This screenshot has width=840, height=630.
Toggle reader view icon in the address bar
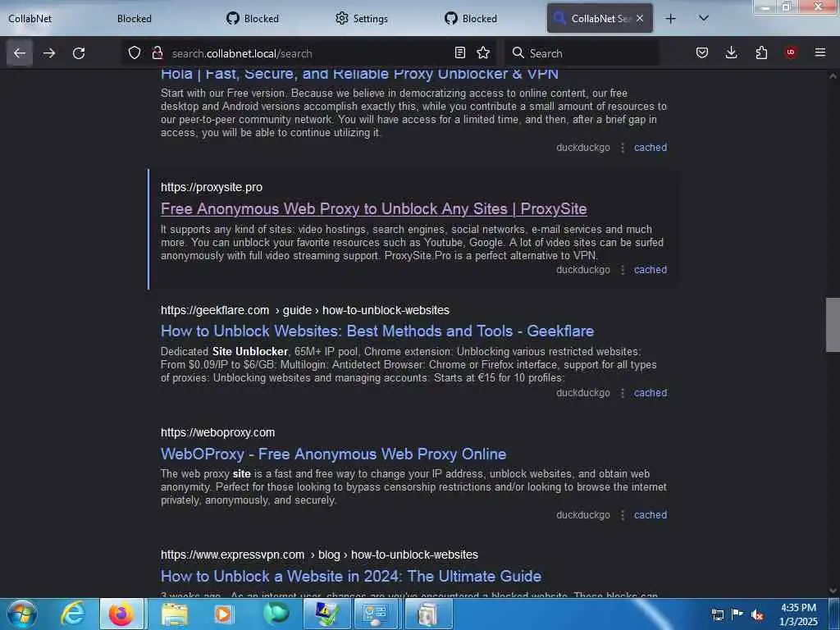pos(459,52)
